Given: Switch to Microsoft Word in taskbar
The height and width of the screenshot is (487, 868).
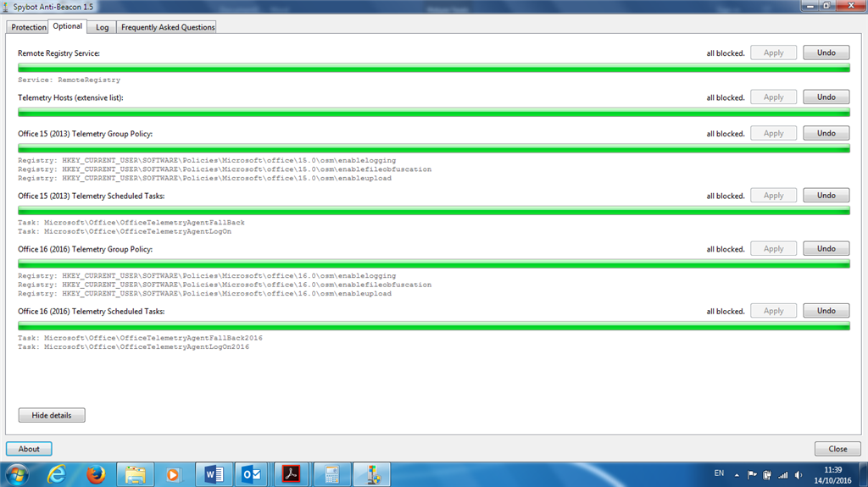Looking at the screenshot, I should (x=213, y=475).
